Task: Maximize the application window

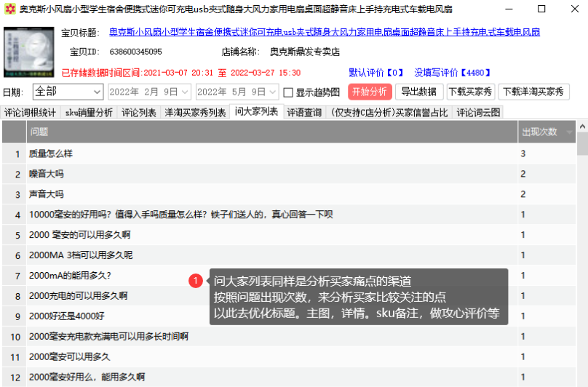Action: coord(541,9)
